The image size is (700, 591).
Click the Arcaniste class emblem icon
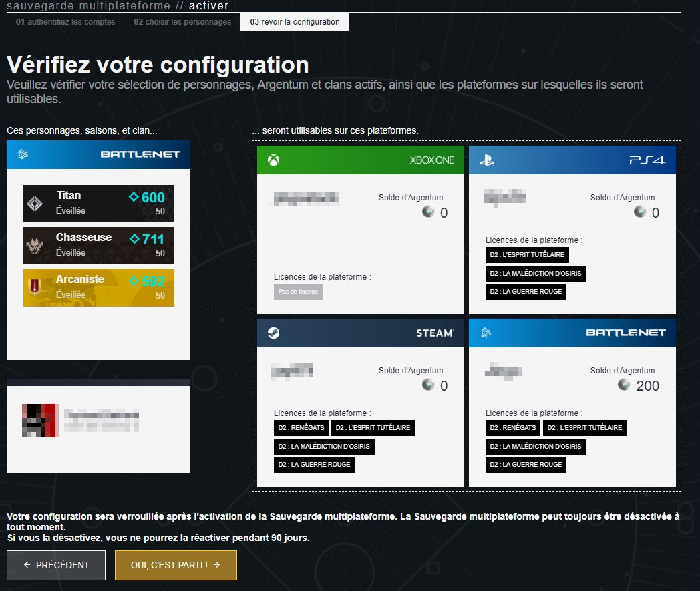(x=35, y=287)
